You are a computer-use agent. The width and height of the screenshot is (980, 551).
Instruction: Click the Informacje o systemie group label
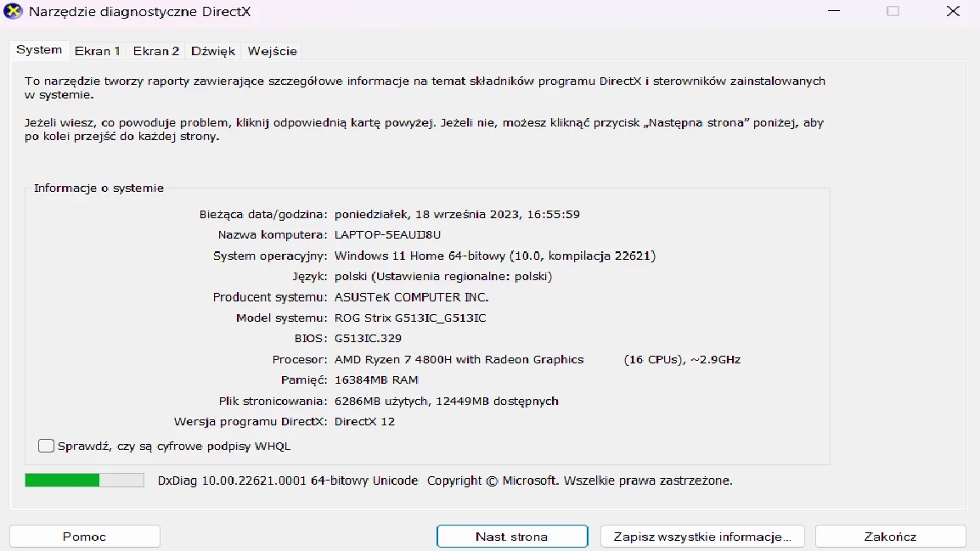pyautogui.click(x=99, y=188)
